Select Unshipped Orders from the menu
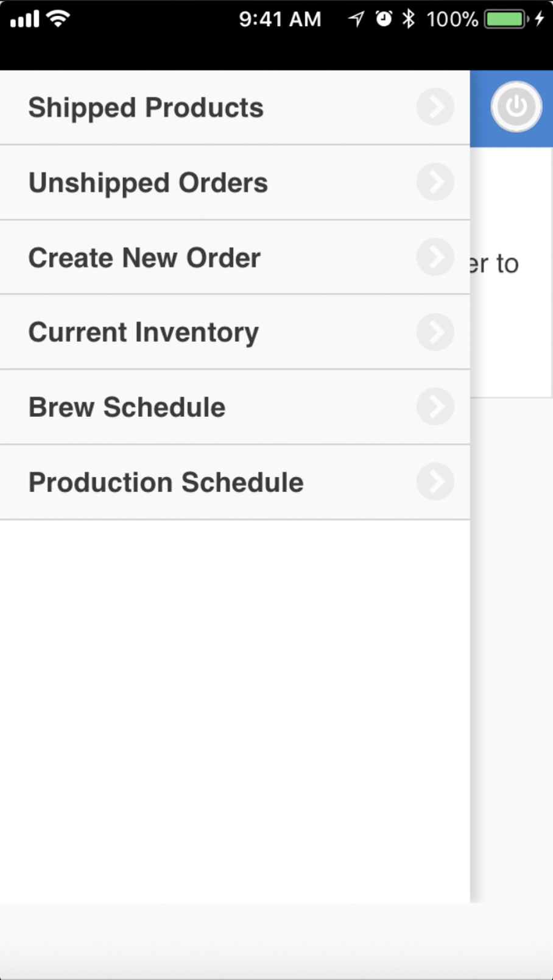 point(148,183)
